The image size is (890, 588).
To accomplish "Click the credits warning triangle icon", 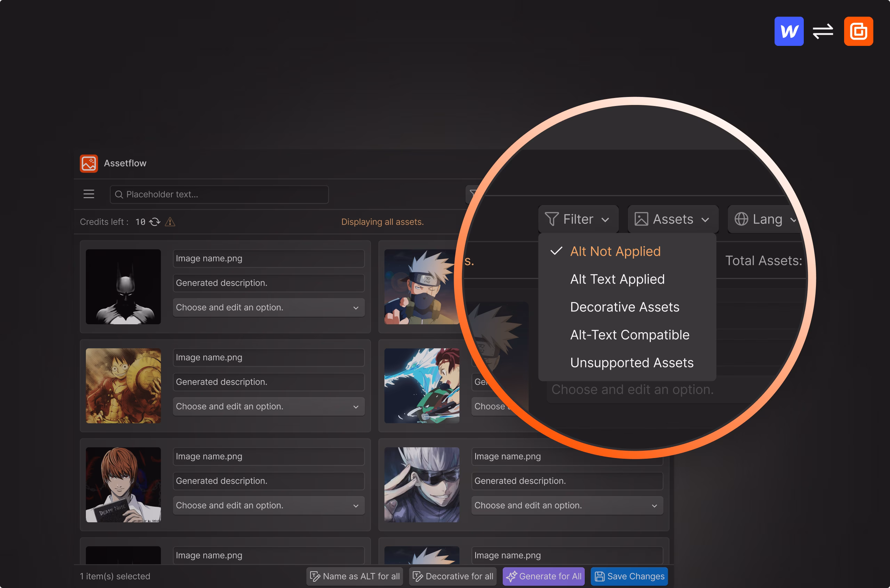I will point(170,222).
